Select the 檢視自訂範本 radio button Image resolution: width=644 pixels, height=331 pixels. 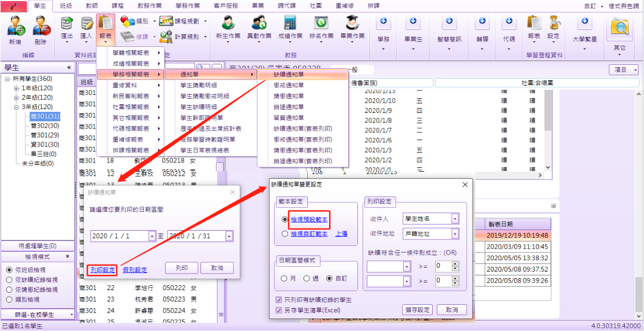[x=284, y=233]
